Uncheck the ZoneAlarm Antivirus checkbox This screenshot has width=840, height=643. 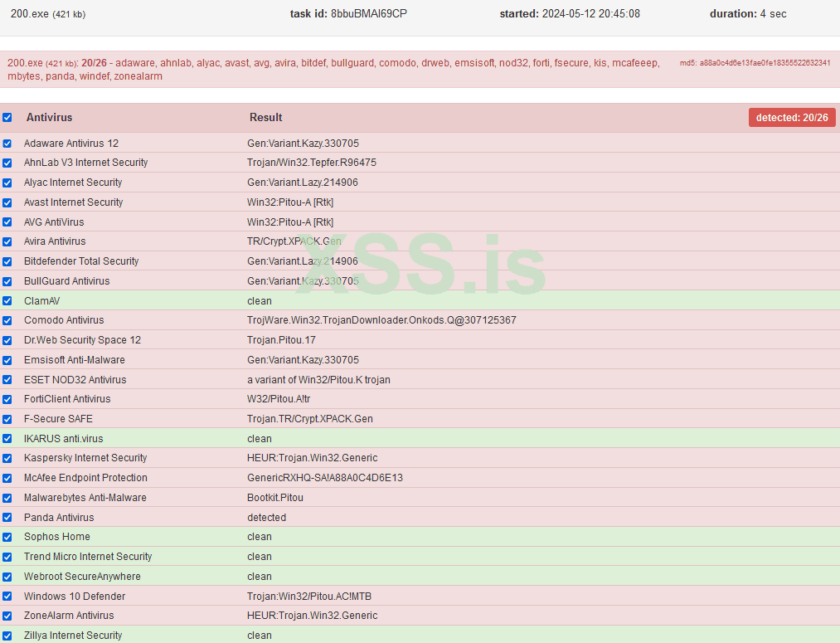[x=7, y=616]
